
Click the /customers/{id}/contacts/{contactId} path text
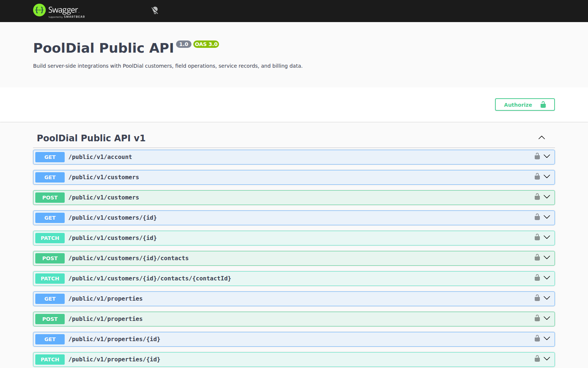tap(150, 279)
